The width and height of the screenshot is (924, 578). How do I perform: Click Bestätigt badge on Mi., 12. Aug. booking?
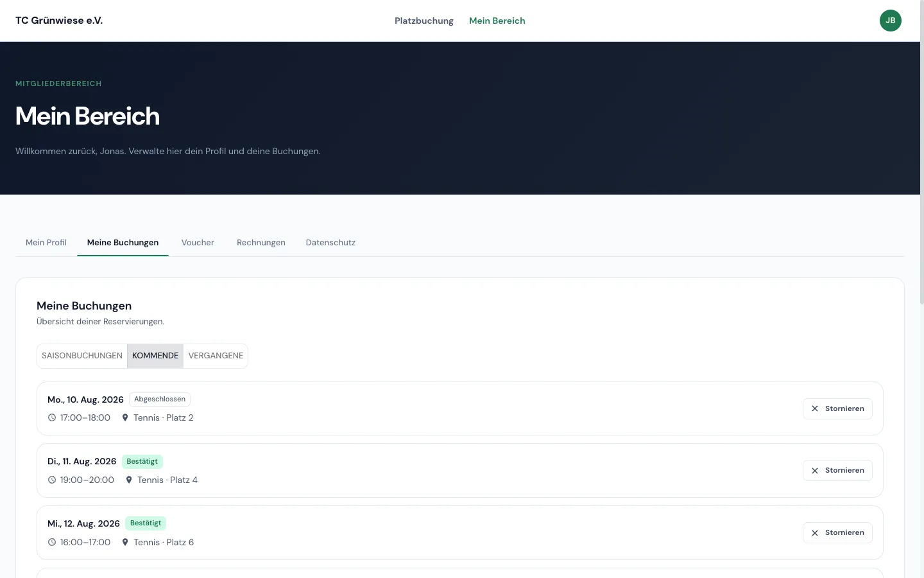click(x=146, y=523)
